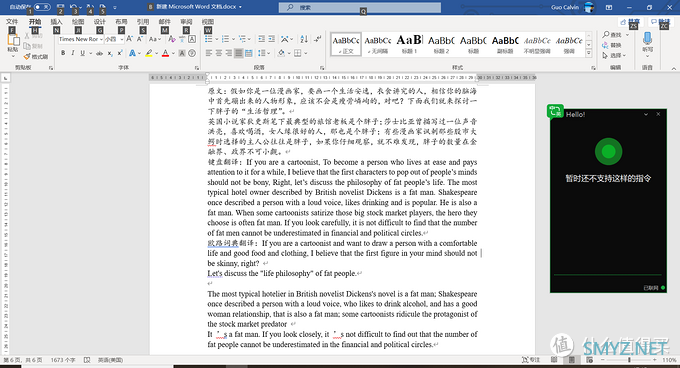Switch to the Layout ribbon tab

point(121,22)
